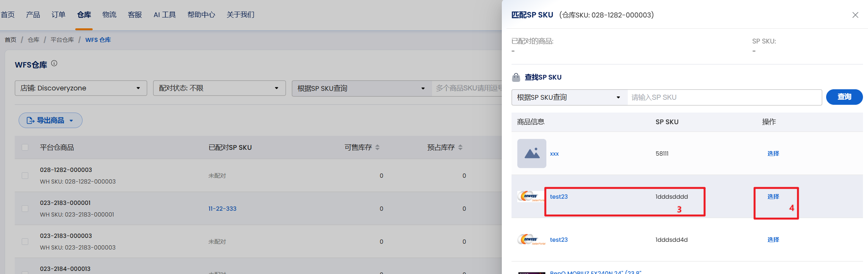Open the main page 根据SP SKU查询 dropdown
868x274 pixels.
362,88
